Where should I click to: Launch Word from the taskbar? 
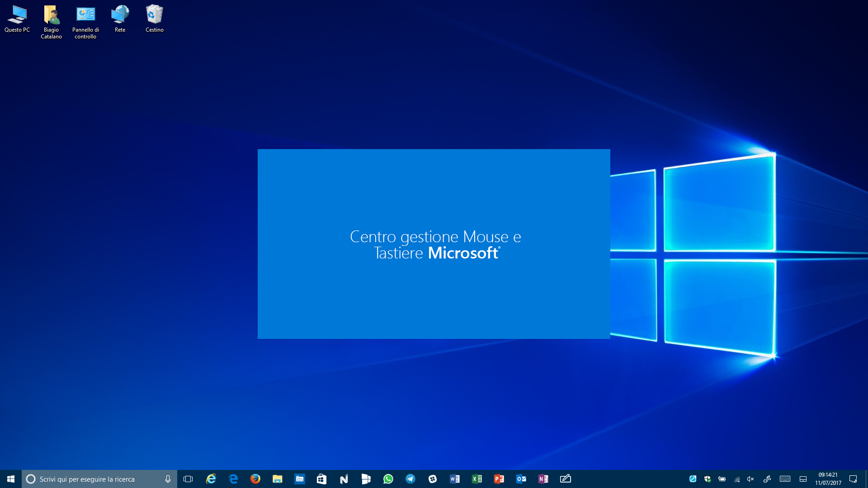point(455,479)
